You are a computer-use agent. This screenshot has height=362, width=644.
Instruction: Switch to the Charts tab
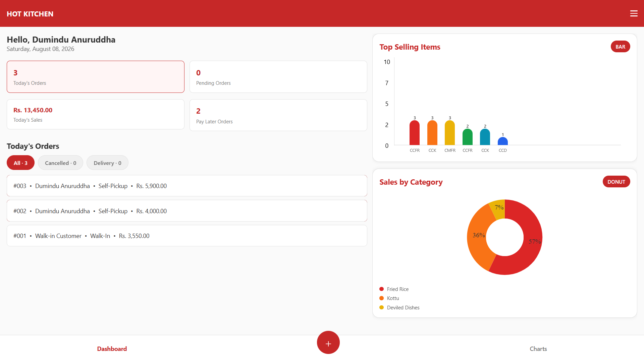pyautogui.click(x=538, y=349)
